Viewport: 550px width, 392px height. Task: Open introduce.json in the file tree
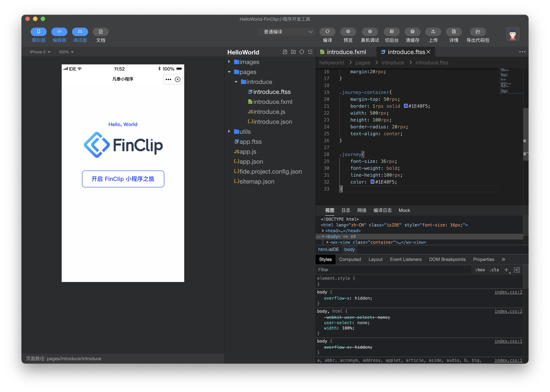point(270,122)
